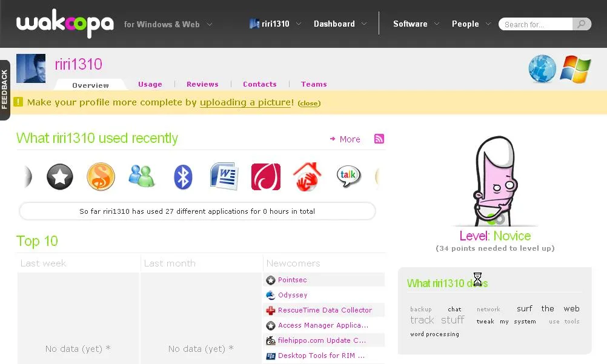Click the tweak my system tag
This screenshot has height=364, width=607.
(x=506, y=322)
